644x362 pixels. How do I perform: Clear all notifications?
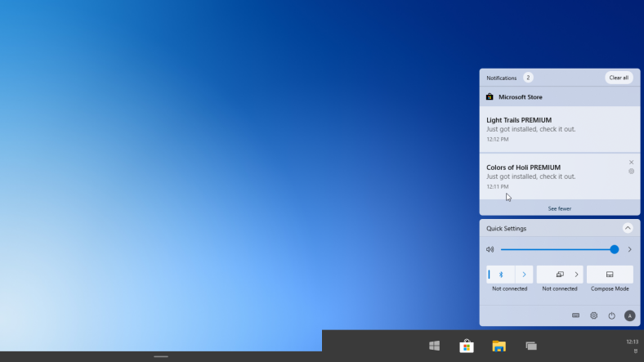(619, 78)
